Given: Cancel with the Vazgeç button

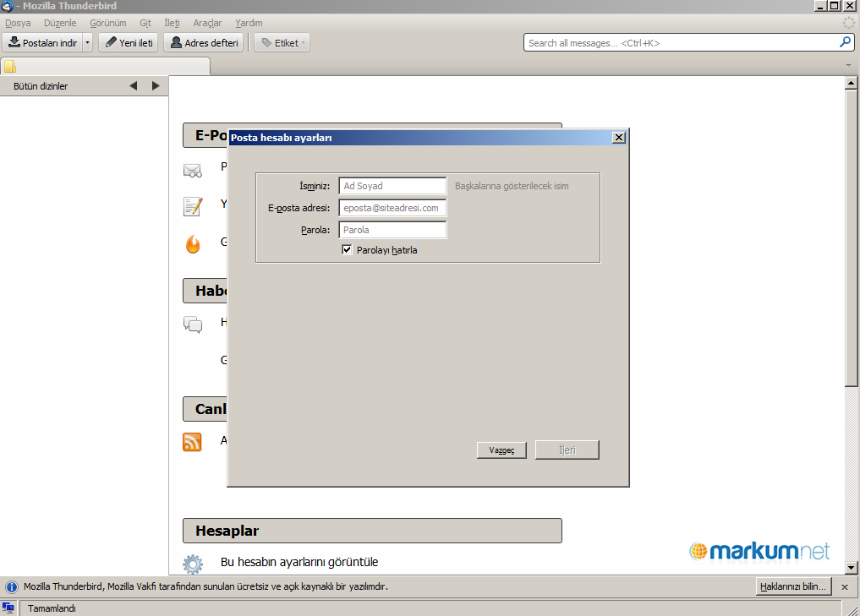Looking at the screenshot, I should point(501,450).
